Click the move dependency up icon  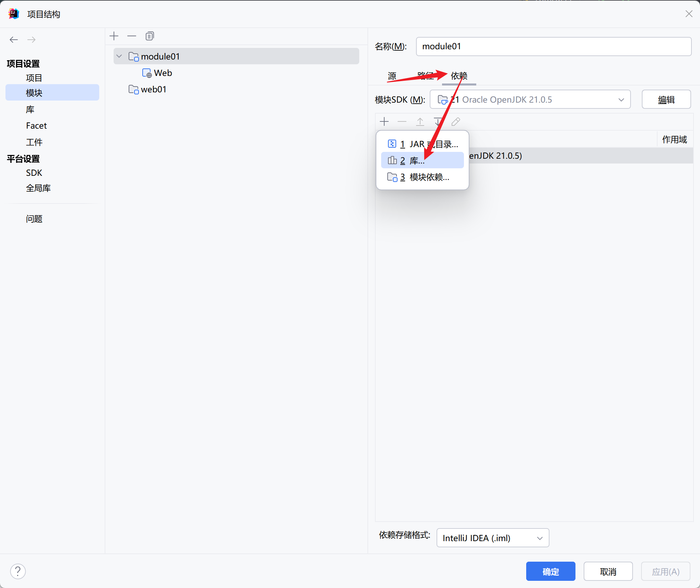coord(420,121)
